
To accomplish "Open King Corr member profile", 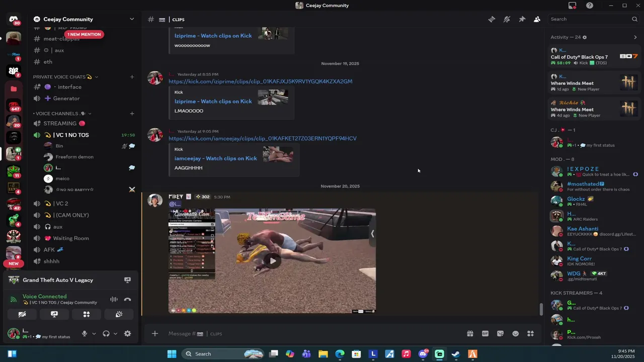I will pyautogui.click(x=594, y=261).
